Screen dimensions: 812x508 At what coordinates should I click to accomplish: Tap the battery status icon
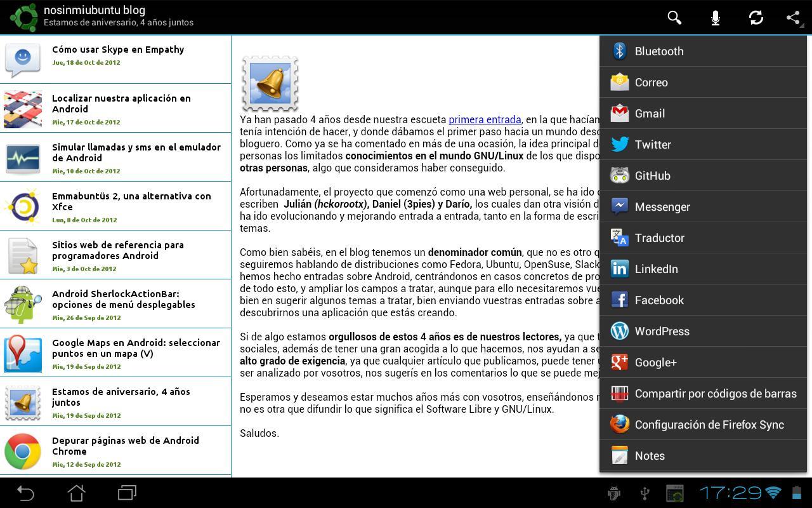(797, 493)
